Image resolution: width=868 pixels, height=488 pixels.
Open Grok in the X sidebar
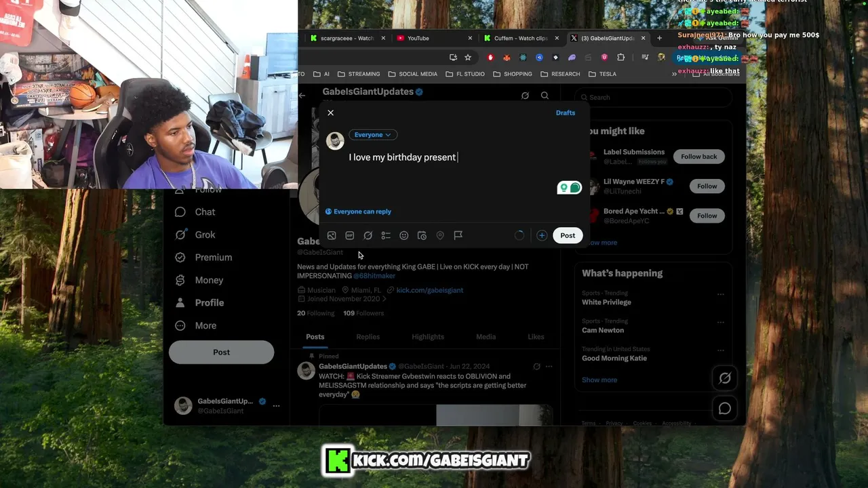[x=195, y=235]
